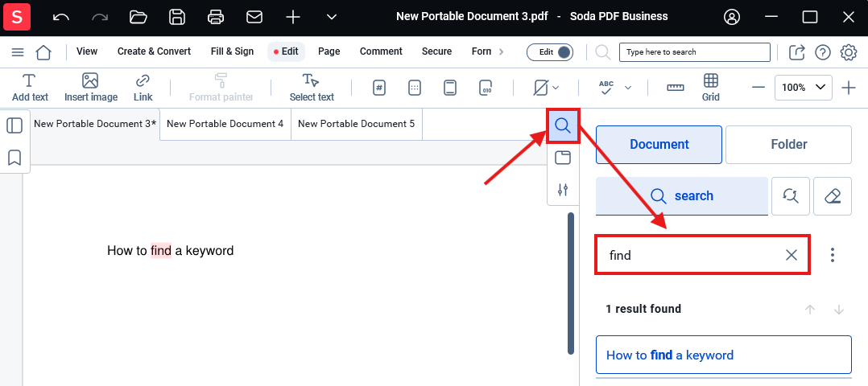
Task: Open the properties sliders icon
Action: tap(563, 190)
